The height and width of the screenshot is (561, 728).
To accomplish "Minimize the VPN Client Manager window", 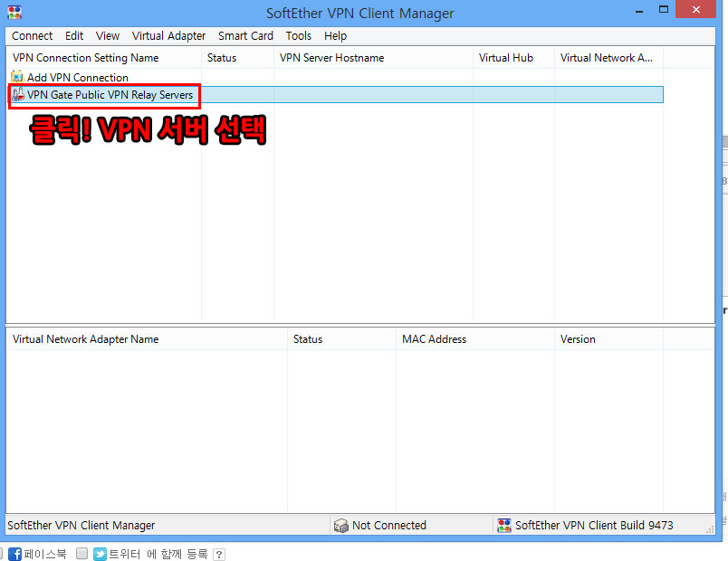I will [x=639, y=10].
